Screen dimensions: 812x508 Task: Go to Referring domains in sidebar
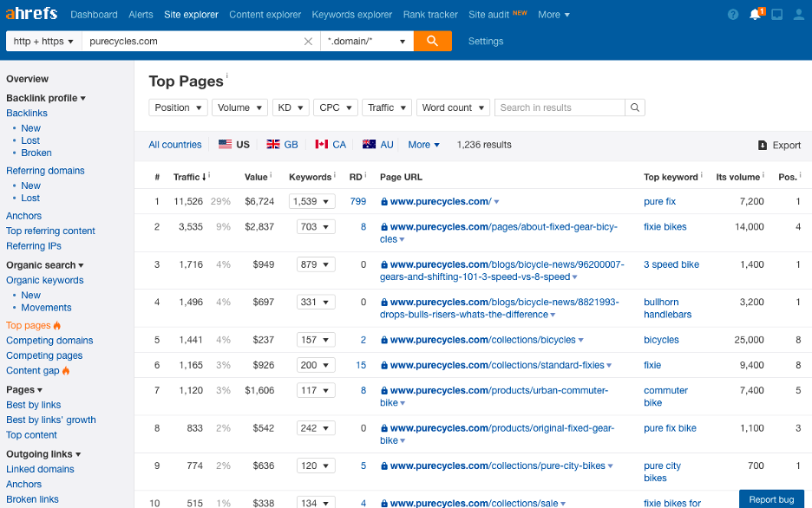pos(45,170)
